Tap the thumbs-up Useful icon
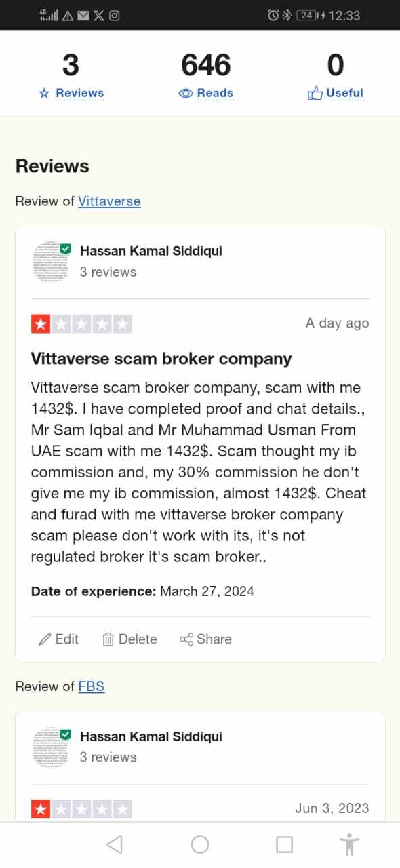Image resolution: width=400 pixels, height=868 pixels. coord(315,94)
